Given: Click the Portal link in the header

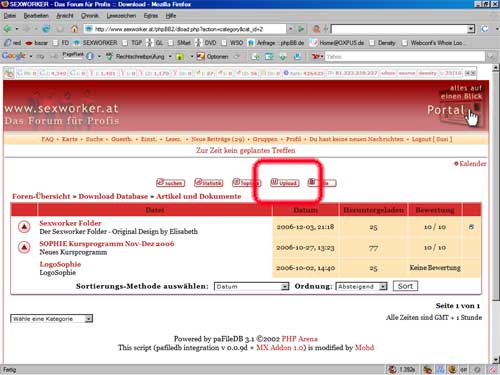Looking at the screenshot, I should click(446, 110).
